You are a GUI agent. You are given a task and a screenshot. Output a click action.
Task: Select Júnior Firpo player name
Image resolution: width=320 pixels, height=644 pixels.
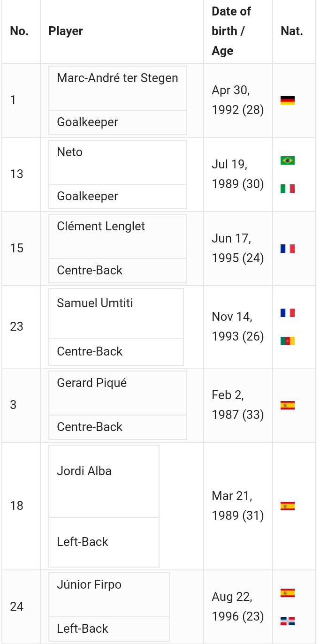[89, 584]
